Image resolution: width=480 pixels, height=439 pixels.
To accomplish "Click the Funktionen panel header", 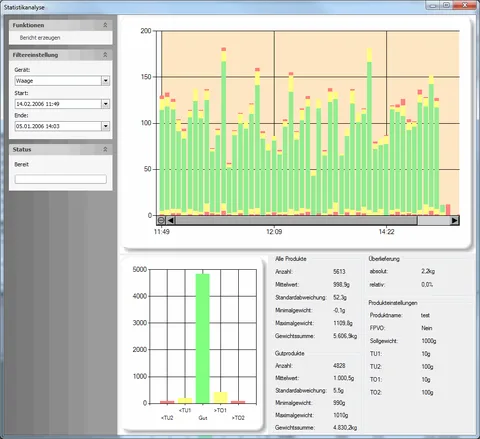I will pos(61,25).
